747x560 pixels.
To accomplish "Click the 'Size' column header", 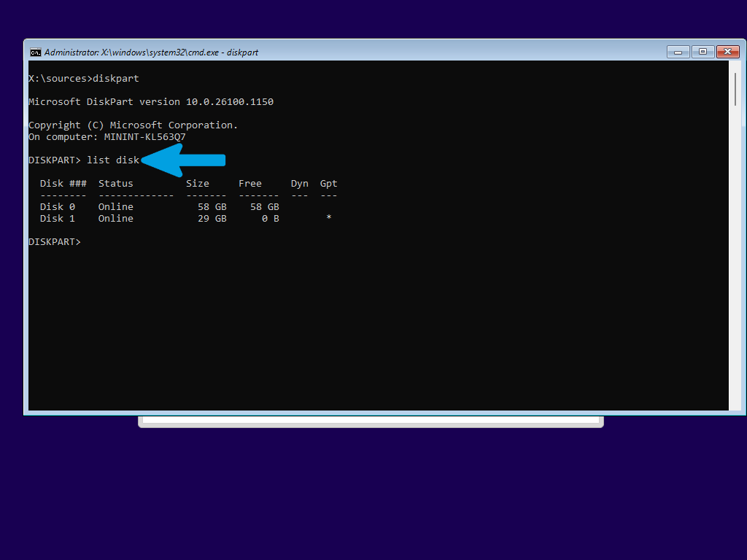I will [x=198, y=184].
